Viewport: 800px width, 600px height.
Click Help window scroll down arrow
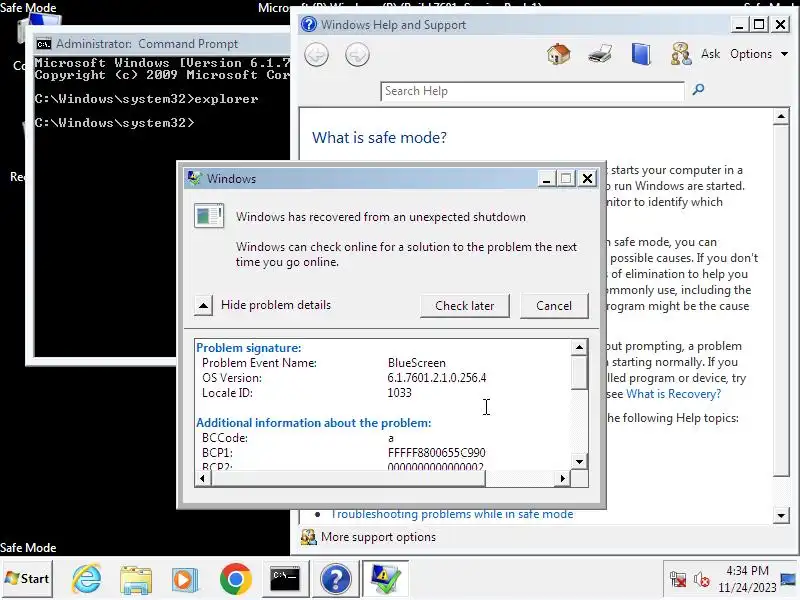click(781, 515)
